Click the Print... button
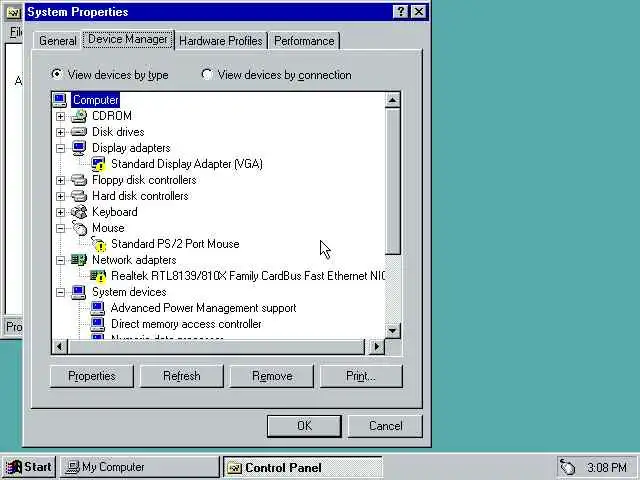The image size is (640, 480). pos(361,376)
